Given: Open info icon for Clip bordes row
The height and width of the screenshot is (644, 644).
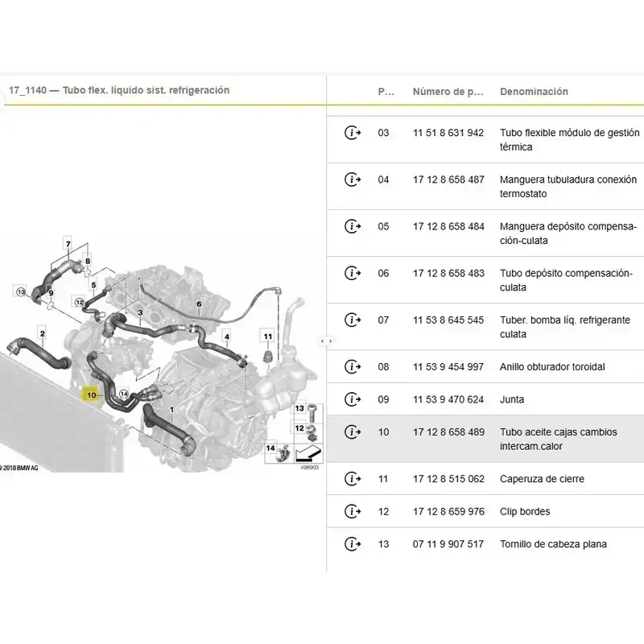Looking at the screenshot, I should 352,511.
